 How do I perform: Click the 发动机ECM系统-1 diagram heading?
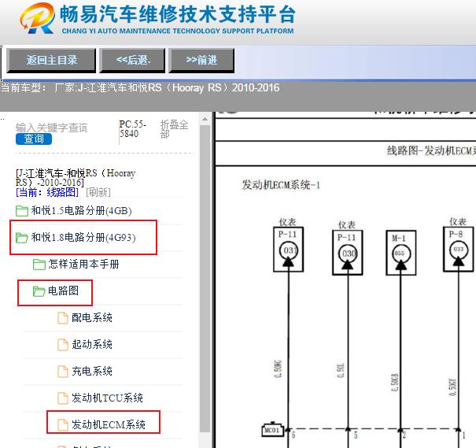click(x=281, y=185)
